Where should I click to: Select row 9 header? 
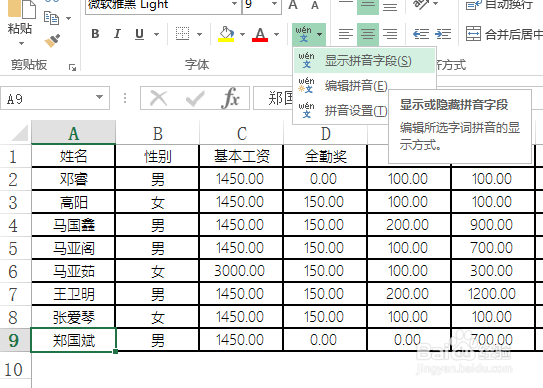tap(15, 340)
